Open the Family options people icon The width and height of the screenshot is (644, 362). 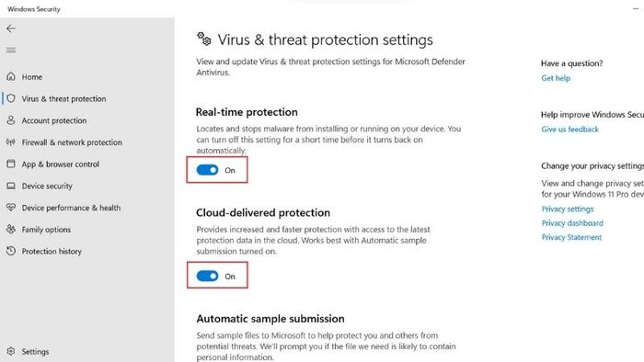point(11,229)
